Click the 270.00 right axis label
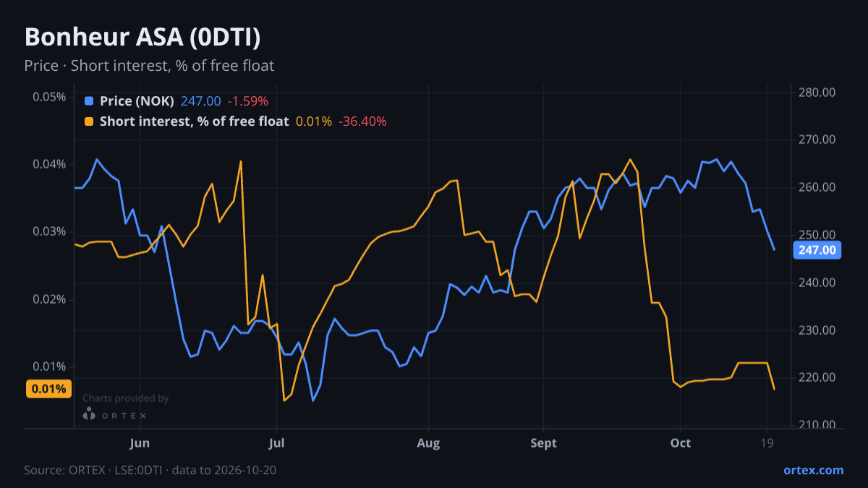The height and width of the screenshot is (488, 868). click(819, 140)
